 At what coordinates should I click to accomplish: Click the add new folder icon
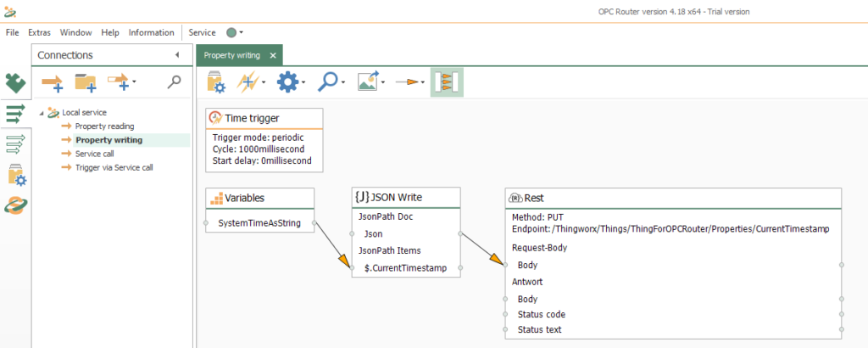click(86, 81)
